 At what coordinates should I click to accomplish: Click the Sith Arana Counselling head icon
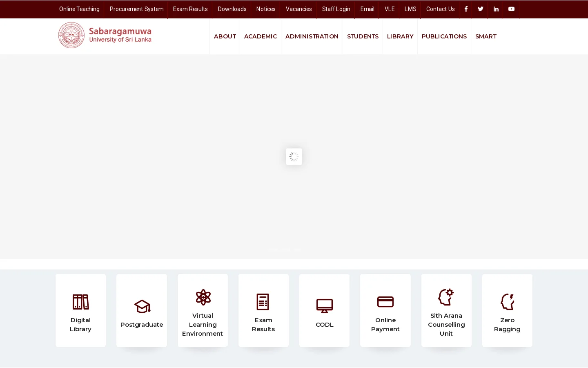coord(446,297)
